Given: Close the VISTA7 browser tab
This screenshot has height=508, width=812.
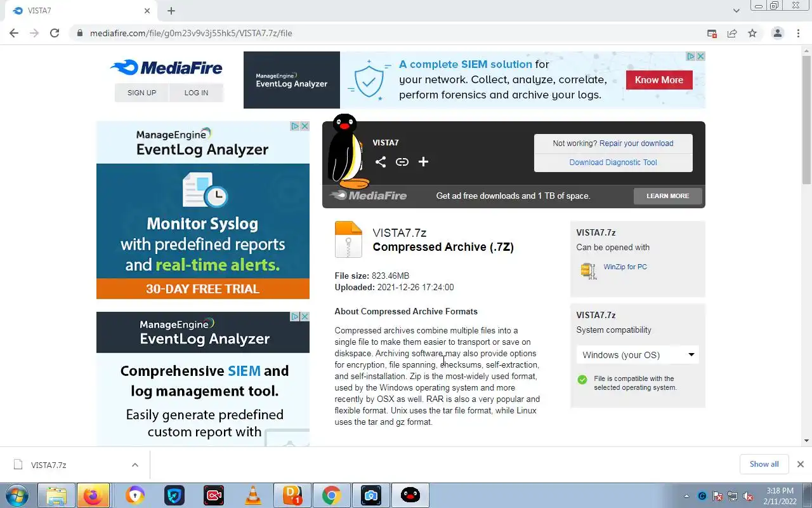Looking at the screenshot, I should click(x=147, y=11).
